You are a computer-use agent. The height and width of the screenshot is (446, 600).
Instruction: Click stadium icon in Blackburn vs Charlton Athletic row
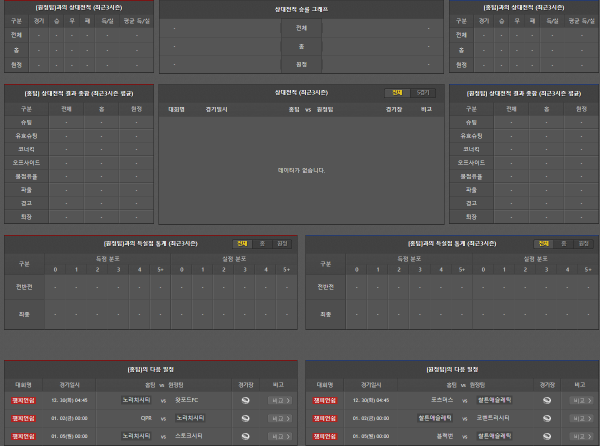547,436
